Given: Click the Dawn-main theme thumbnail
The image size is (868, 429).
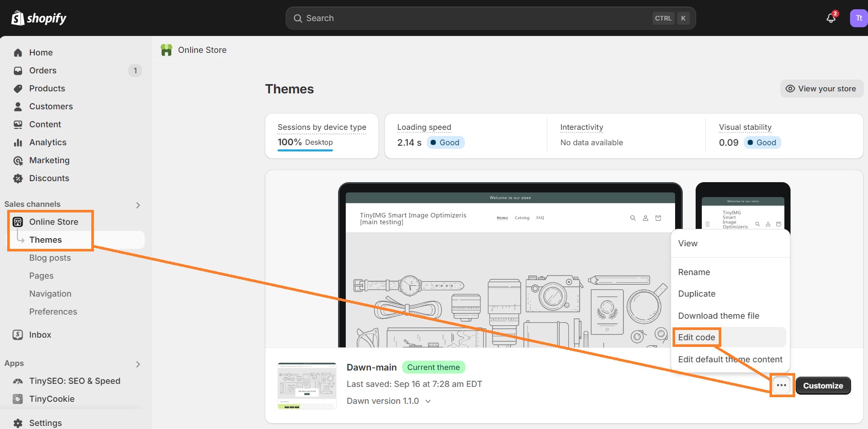Looking at the screenshot, I should pyautogui.click(x=307, y=386).
